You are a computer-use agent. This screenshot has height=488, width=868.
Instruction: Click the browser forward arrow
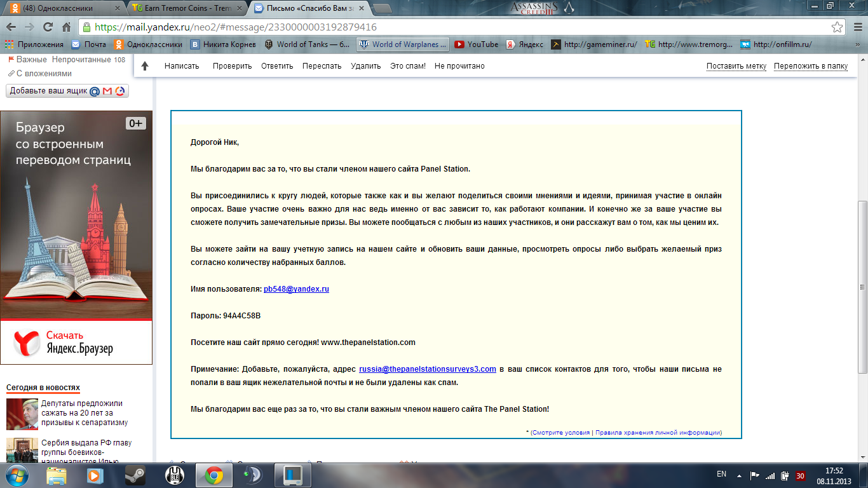pyautogui.click(x=29, y=27)
